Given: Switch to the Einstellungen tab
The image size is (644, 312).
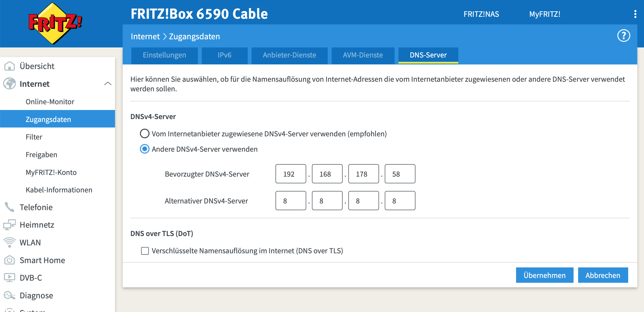Looking at the screenshot, I should pos(164,55).
